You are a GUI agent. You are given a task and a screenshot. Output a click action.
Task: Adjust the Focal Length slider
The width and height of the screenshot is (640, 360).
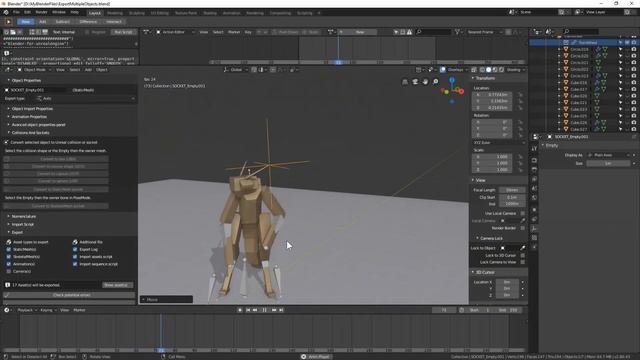click(x=511, y=190)
